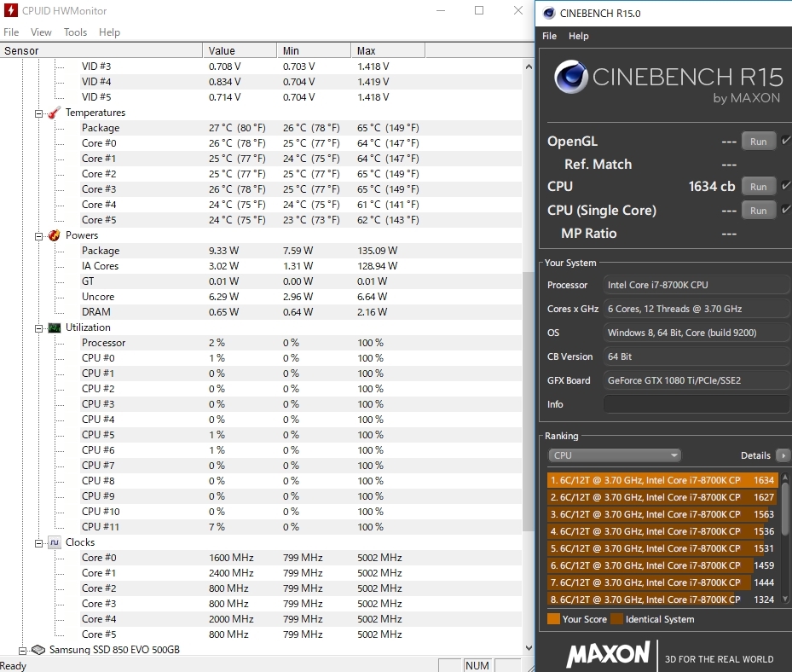The image size is (792, 672).
Task: Toggle the CPU (Single Core) checkmark
Action: (785, 209)
